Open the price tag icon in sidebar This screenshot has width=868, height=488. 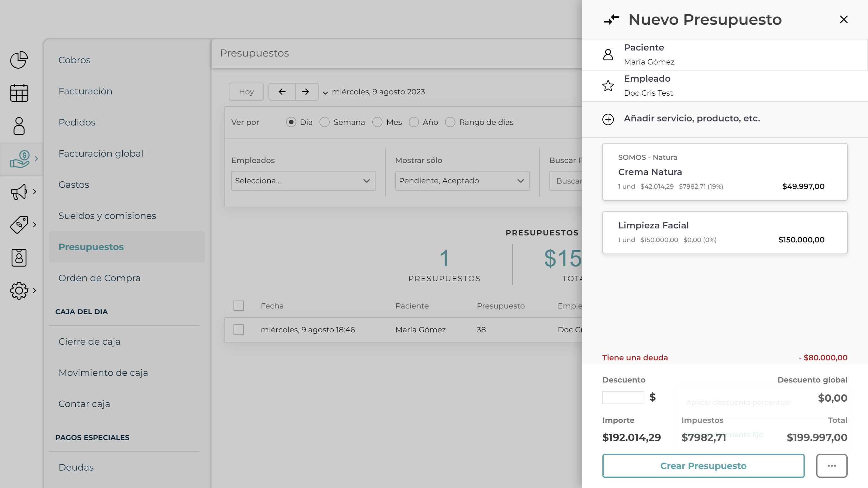[x=19, y=224]
